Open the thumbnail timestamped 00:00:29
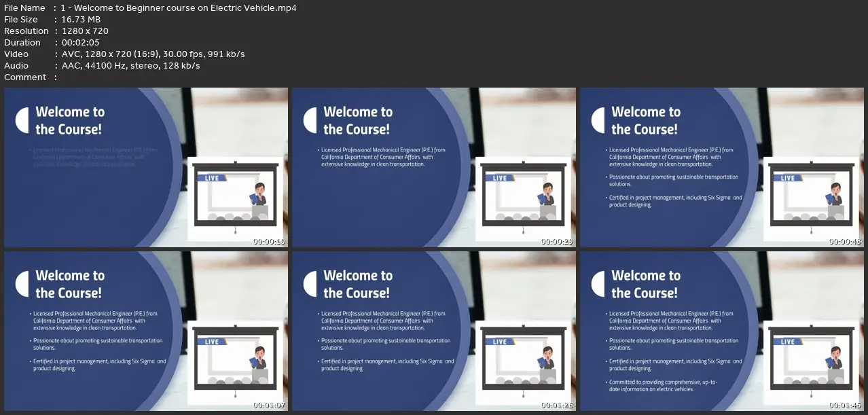 tap(434, 167)
